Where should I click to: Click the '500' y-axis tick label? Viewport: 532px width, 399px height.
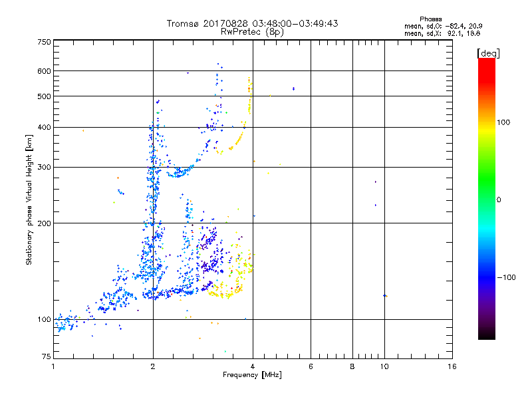point(44,96)
